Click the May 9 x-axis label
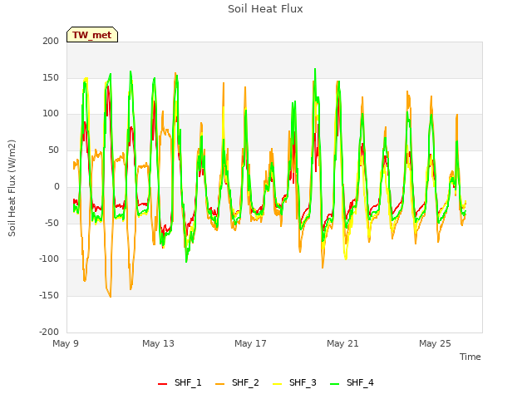 [66, 343]
